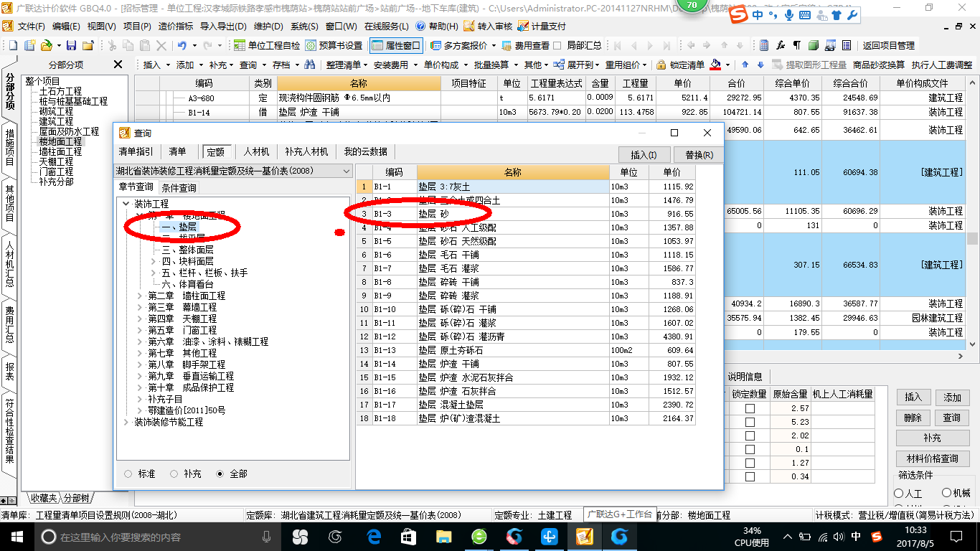The height and width of the screenshot is (551, 980).
Task: Open 措施项目 vertical side tab
Action: point(9,148)
